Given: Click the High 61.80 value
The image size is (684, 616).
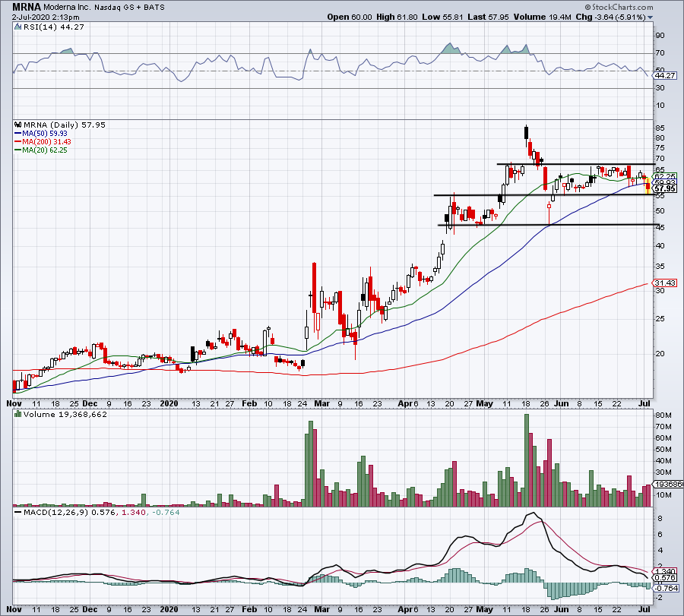Looking at the screenshot, I should [x=397, y=17].
